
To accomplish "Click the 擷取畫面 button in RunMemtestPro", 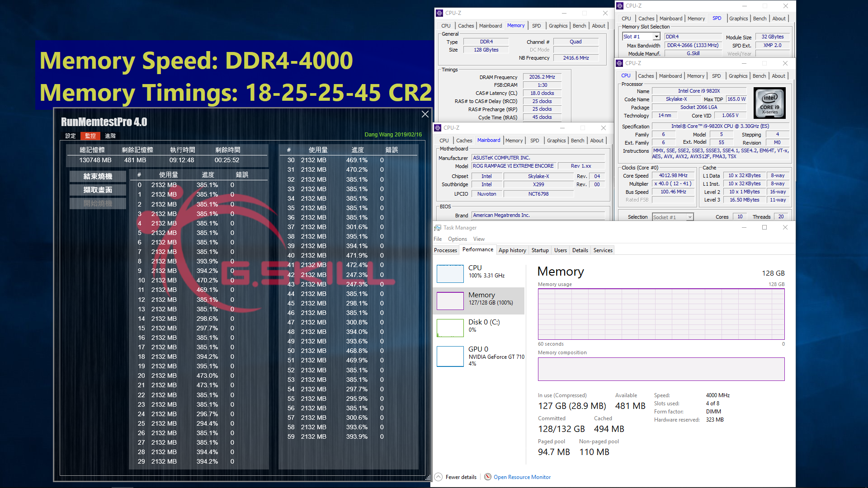I will (x=97, y=190).
